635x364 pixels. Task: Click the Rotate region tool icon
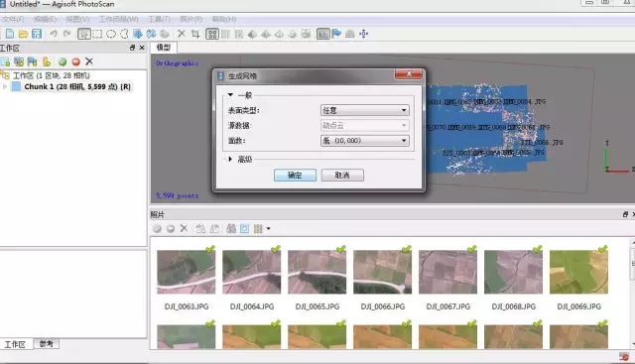coord(151,34)
